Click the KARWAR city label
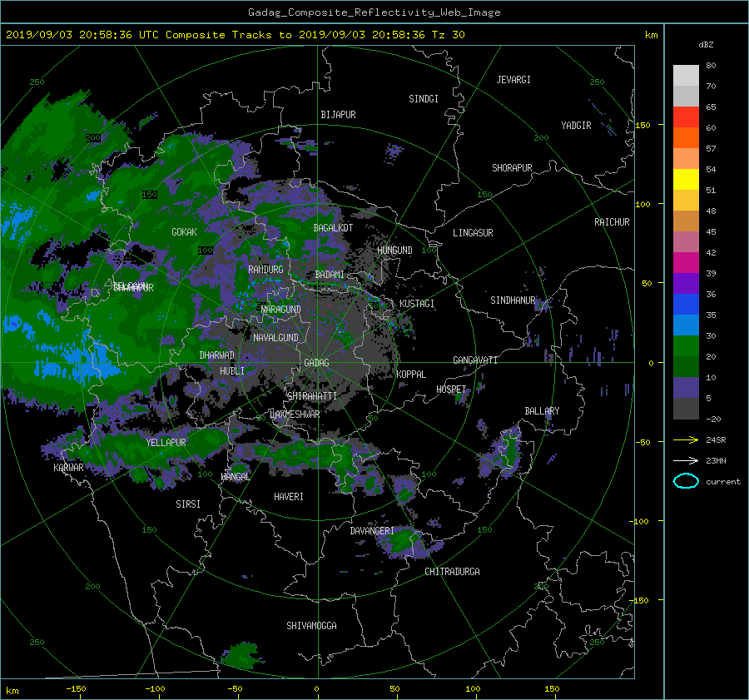This screenshot has width=749, height=700. point(68,468)
